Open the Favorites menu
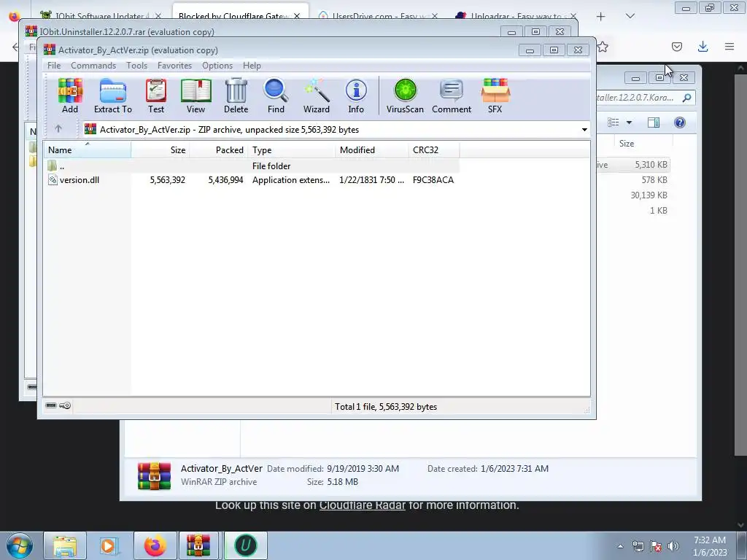The image size is (747, 560). click(x=174, y=65)
